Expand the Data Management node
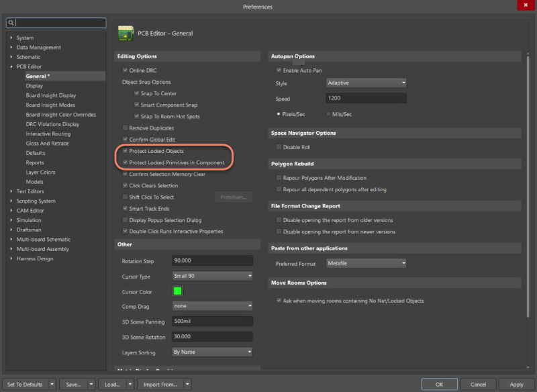This screenshot has height=392, width=537. pos(11,47)
